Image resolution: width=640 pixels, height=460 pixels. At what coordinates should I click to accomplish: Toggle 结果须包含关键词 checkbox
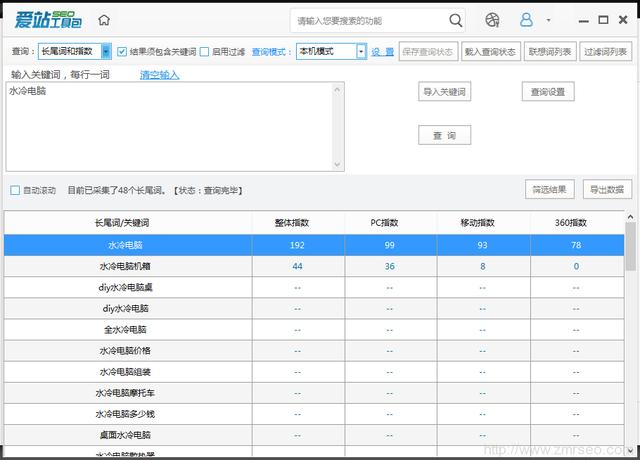(x=122, y=52)
